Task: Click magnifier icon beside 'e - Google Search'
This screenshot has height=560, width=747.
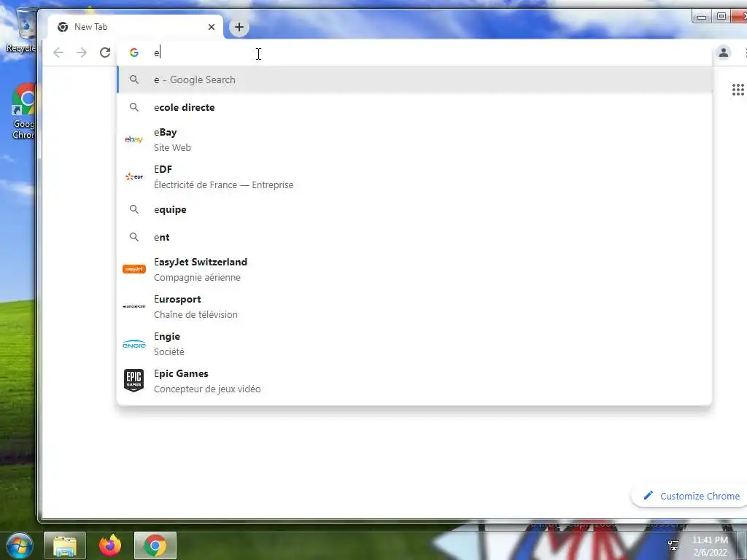Action: [x=134, y=79]
